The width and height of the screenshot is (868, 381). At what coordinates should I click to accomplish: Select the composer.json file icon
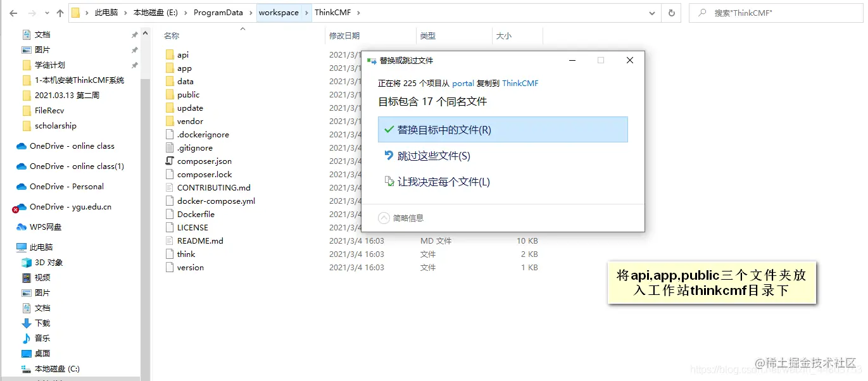[x=169, y=161]
